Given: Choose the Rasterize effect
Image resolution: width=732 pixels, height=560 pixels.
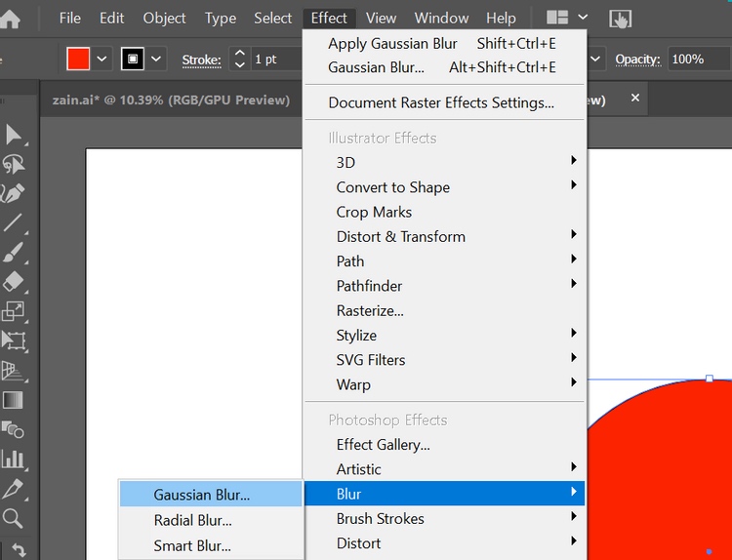Looking at the screenshot, I should coord(444,311).
